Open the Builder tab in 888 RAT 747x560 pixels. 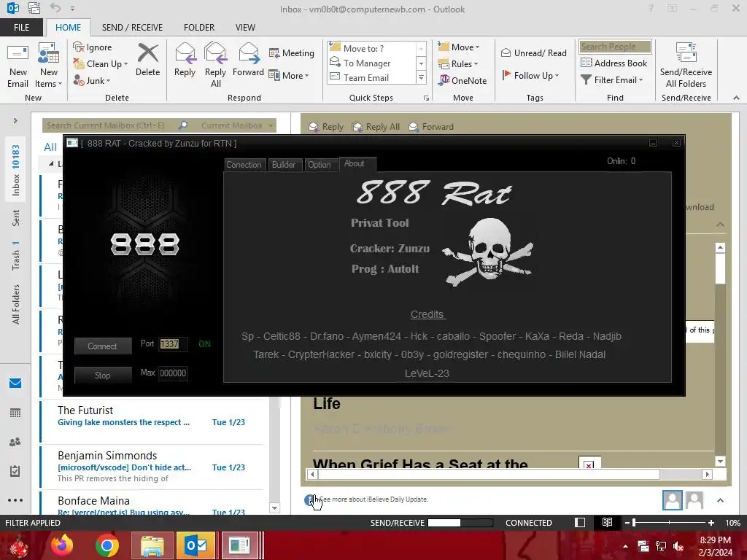pyautogui.click(x=284, y=165)
